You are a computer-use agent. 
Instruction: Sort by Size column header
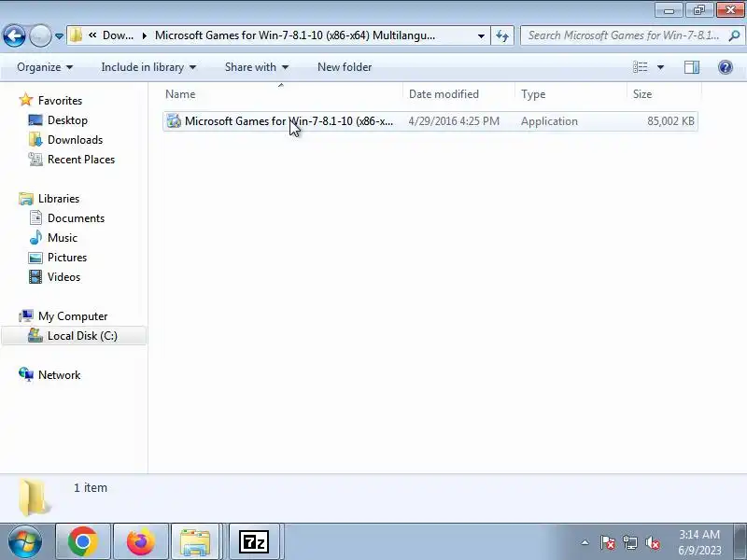tap(665, 94)
